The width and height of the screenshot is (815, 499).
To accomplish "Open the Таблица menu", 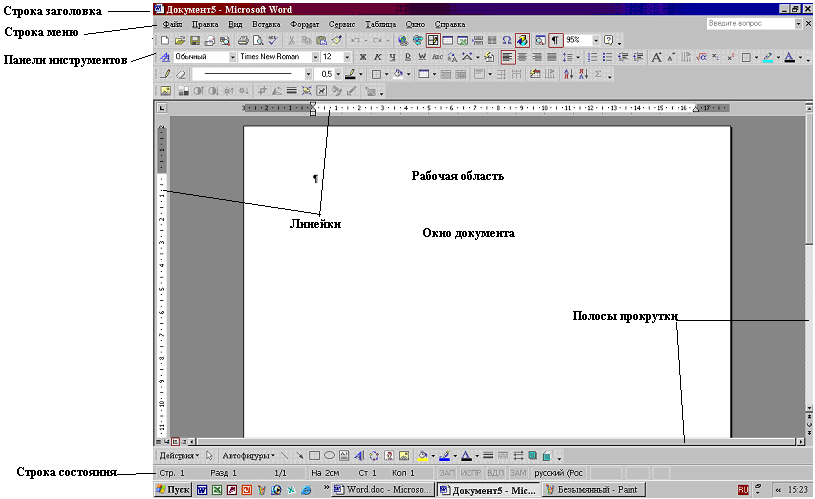I will (x=380, y=22).
